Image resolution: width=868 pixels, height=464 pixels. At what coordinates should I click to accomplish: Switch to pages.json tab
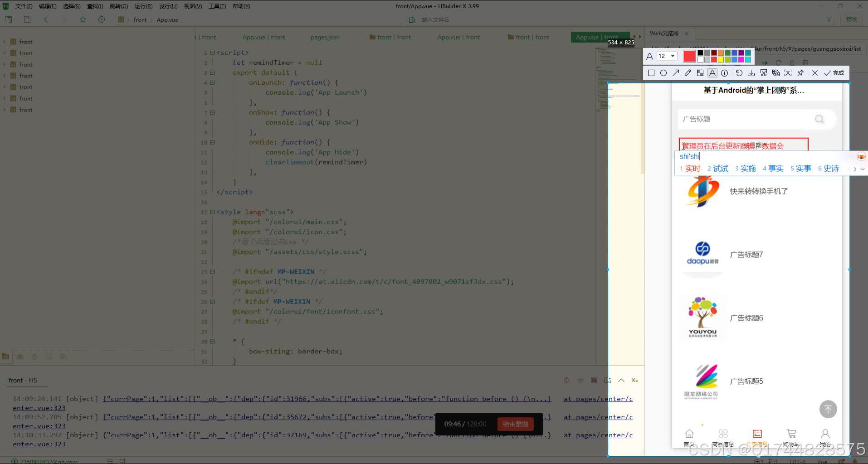click(x=325, y=37)
